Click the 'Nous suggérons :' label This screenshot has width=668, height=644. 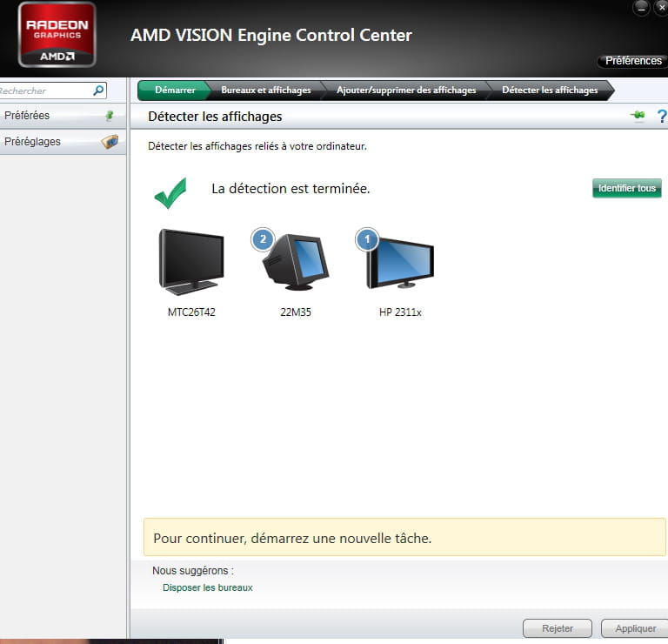tap(193, 571)
